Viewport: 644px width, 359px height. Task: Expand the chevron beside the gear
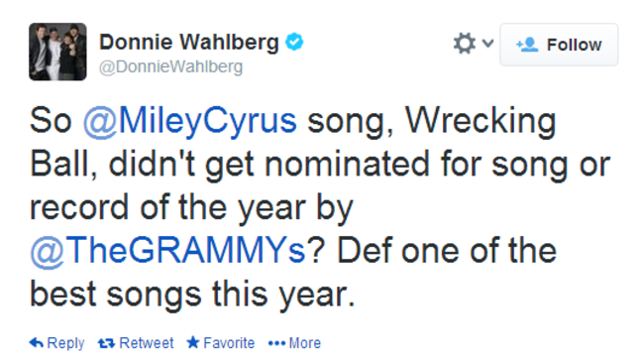[x=487, y=43]
